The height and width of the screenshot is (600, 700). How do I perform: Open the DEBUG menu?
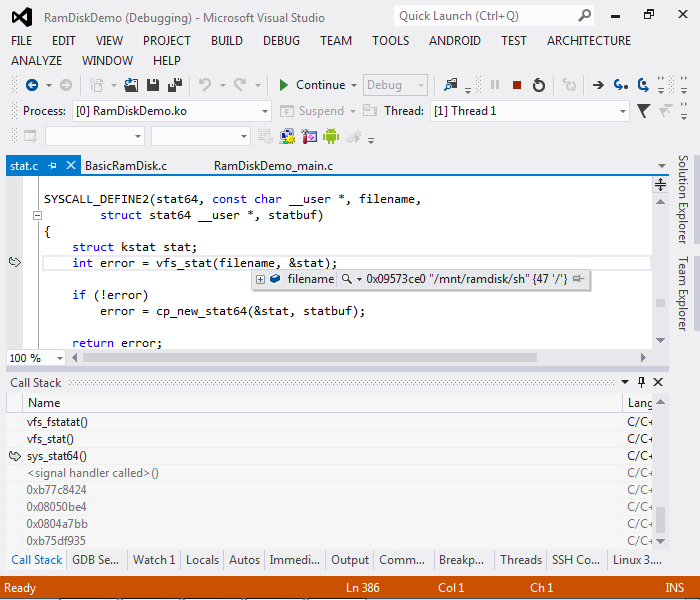281,41
